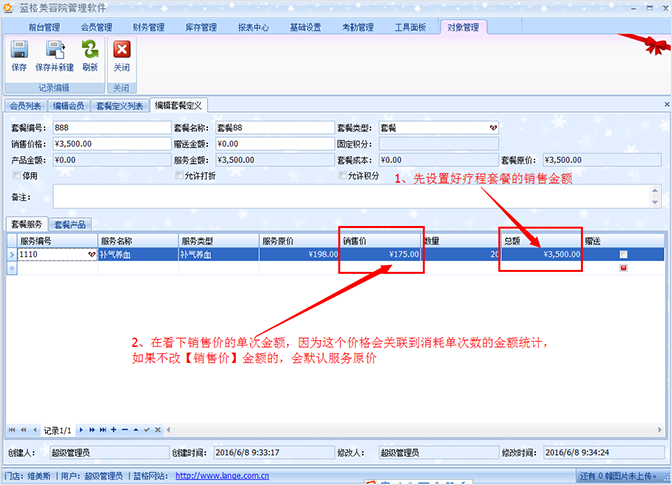Open the 库存管理 menu tab

pos(201,27)
